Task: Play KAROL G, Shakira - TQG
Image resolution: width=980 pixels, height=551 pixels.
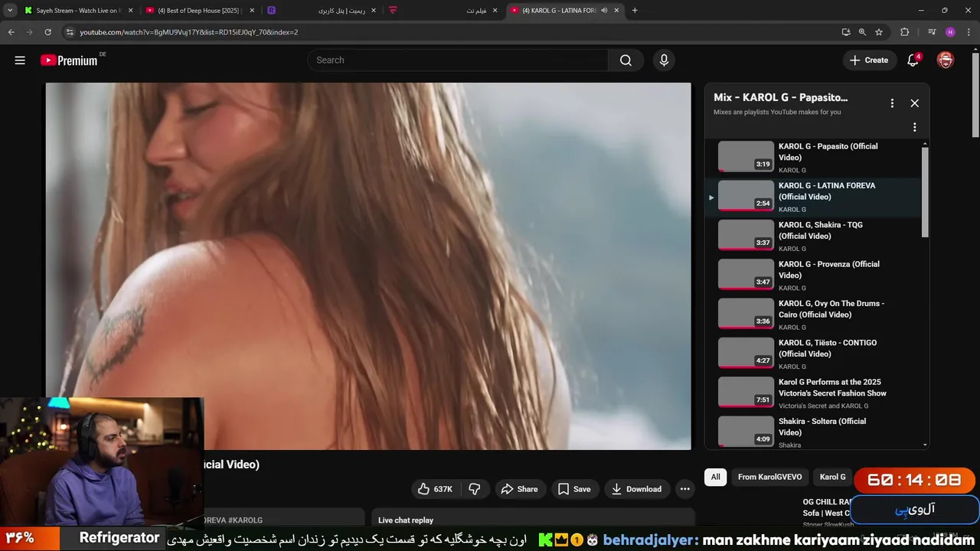Action: coord(813,236)
